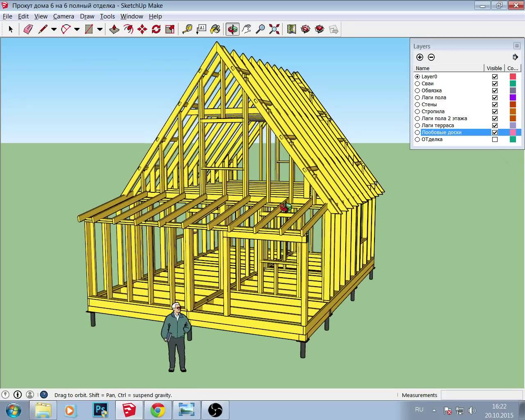Select the Pan hand tool
Viewport: 525px width, 420px height.
[x=247, y=30]
